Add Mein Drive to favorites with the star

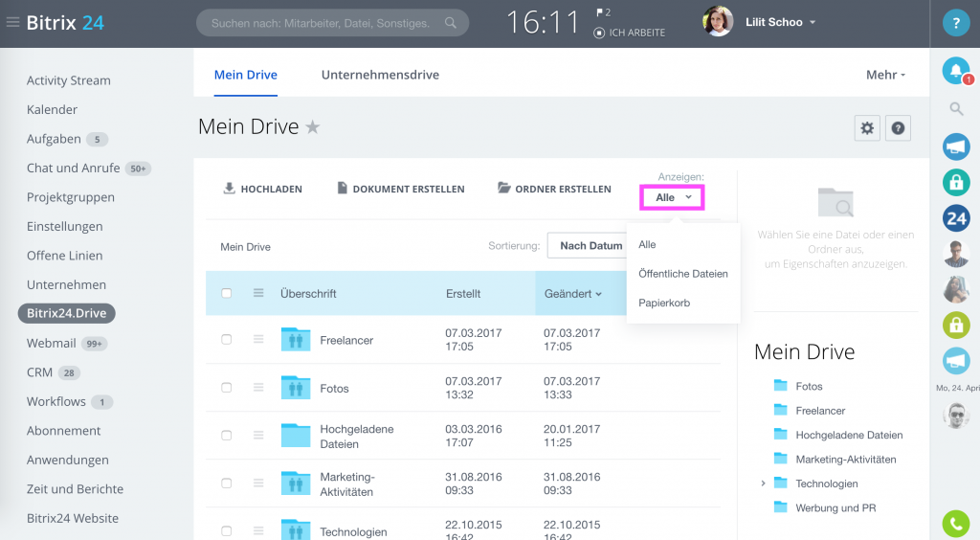coord(313,127)
